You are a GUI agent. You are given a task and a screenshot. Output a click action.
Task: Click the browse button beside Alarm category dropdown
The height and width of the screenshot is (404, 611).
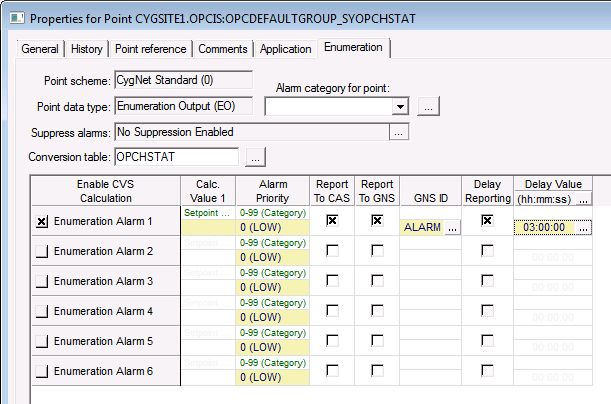point(428,106)
